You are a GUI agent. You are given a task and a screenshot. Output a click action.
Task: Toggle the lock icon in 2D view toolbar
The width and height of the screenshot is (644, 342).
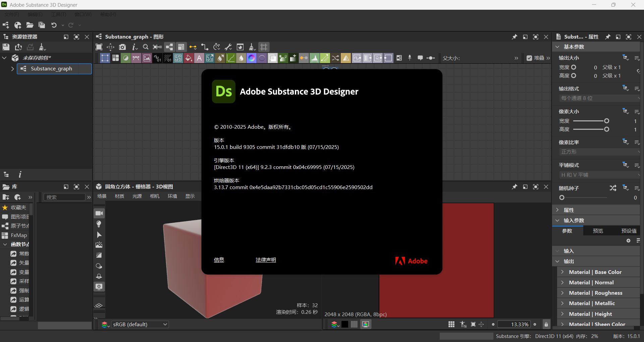pyautogui.click(x=546, y=324)
